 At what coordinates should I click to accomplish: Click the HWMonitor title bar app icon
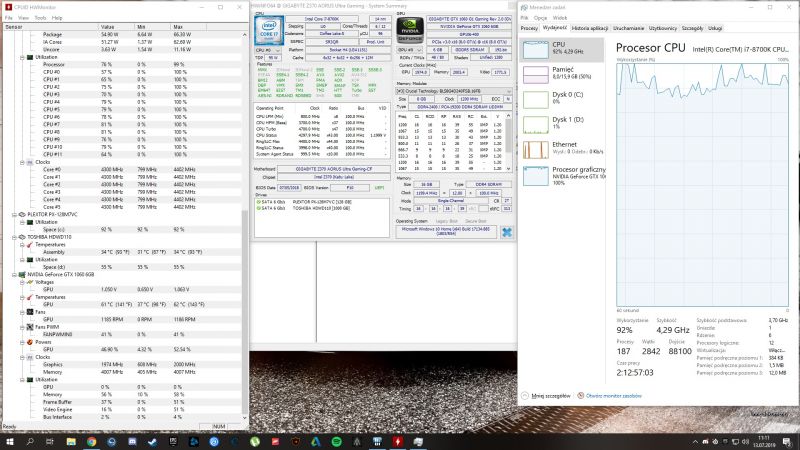[x=8, y=7]
